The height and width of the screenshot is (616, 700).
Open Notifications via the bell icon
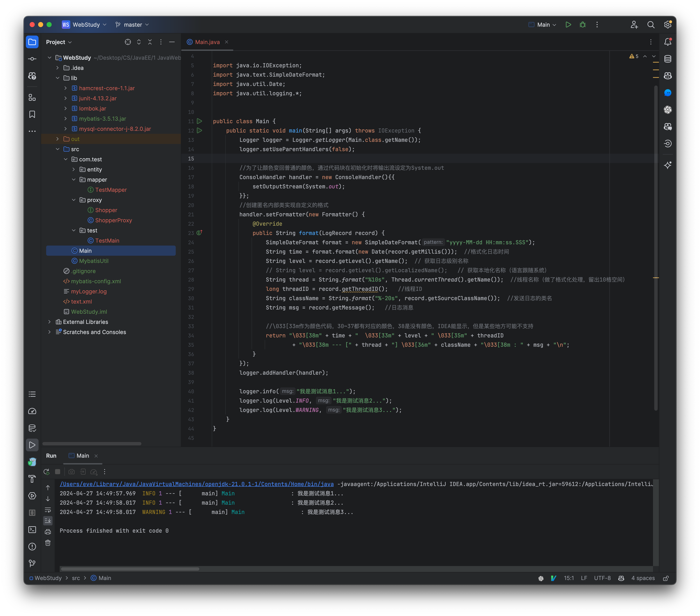click(x=668, y=42)
